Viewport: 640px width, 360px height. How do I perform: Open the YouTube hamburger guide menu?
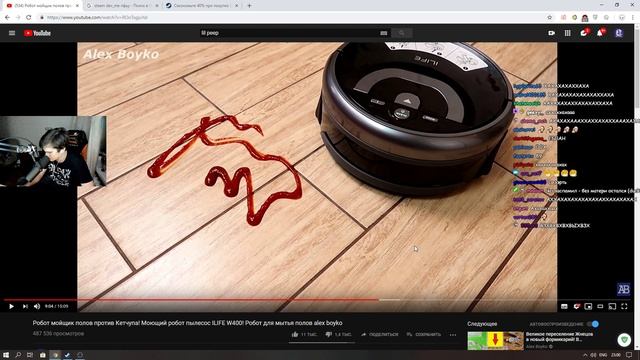[x=12, y=33]
